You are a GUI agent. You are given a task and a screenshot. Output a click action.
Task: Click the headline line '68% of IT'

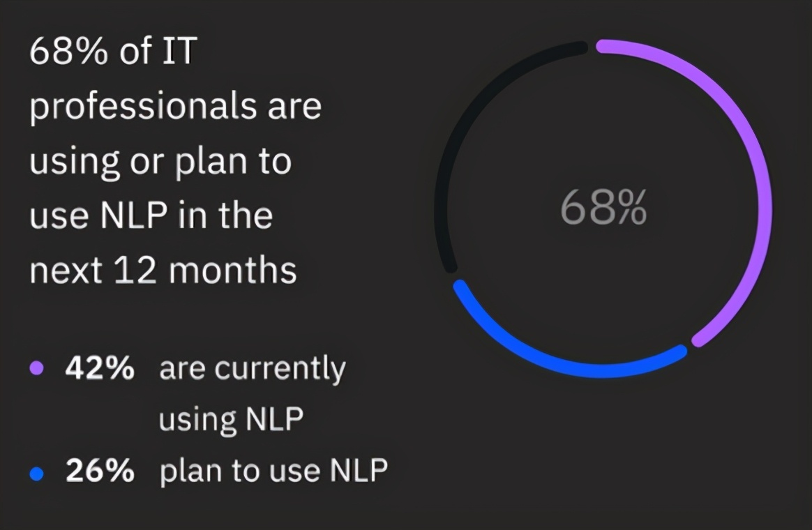pyautogui.click(x=114, y=51)
